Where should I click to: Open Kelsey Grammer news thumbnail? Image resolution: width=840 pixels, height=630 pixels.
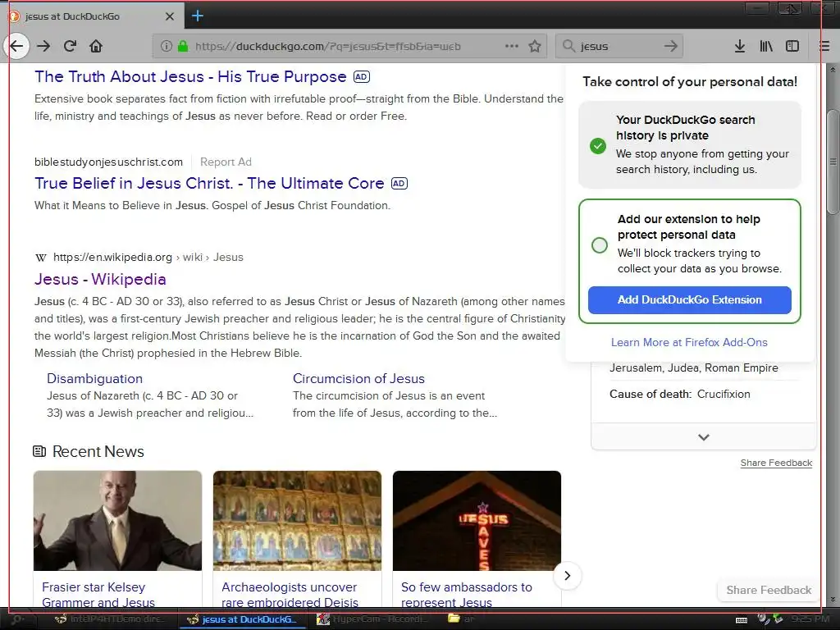click(x=118, y=521)
